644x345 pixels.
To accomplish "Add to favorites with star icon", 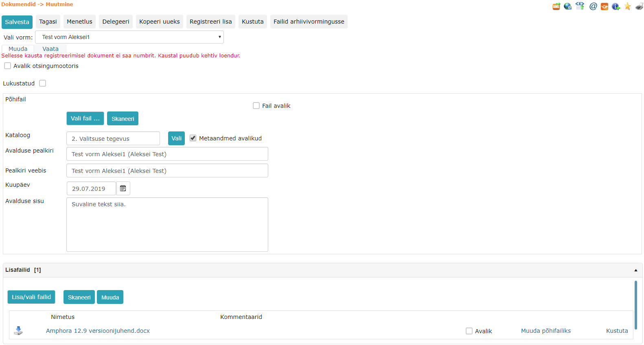I will click(x=628, y=6).
